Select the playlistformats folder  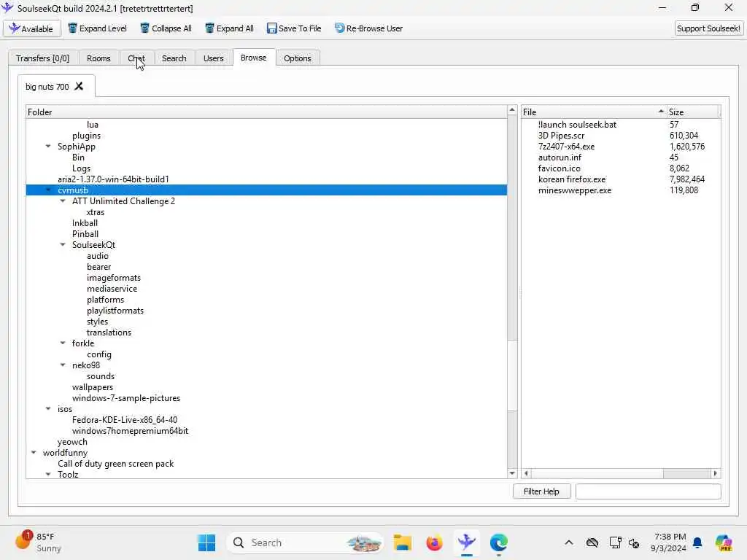[115, 311]
